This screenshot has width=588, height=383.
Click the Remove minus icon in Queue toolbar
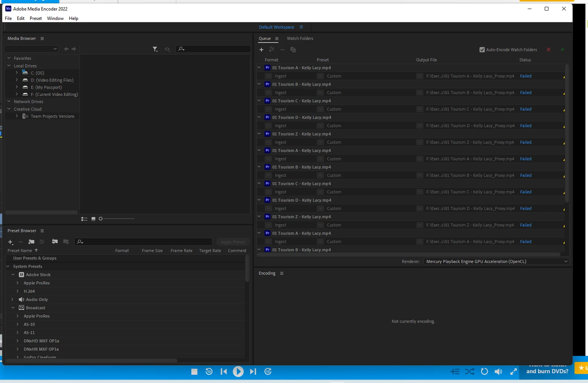(283, 50)
